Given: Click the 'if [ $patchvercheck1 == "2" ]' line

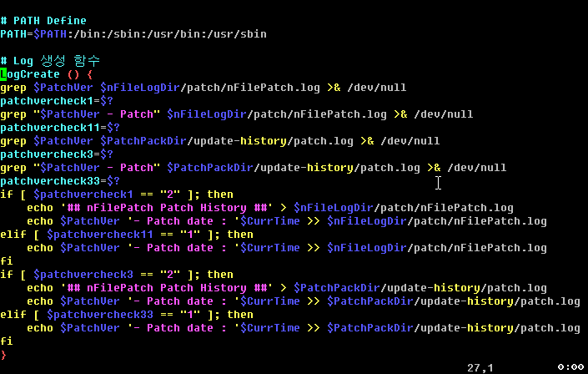Looking at the screenshot, I should [x=117, y=195].
